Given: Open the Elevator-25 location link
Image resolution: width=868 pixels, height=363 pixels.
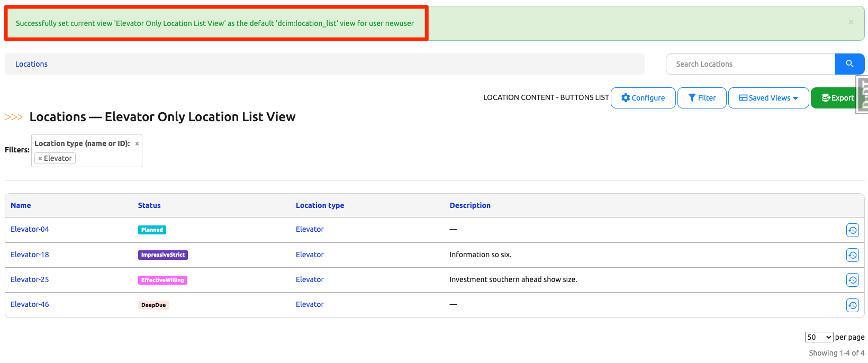Looking at the screenshot, I should (x=30, y=279).
